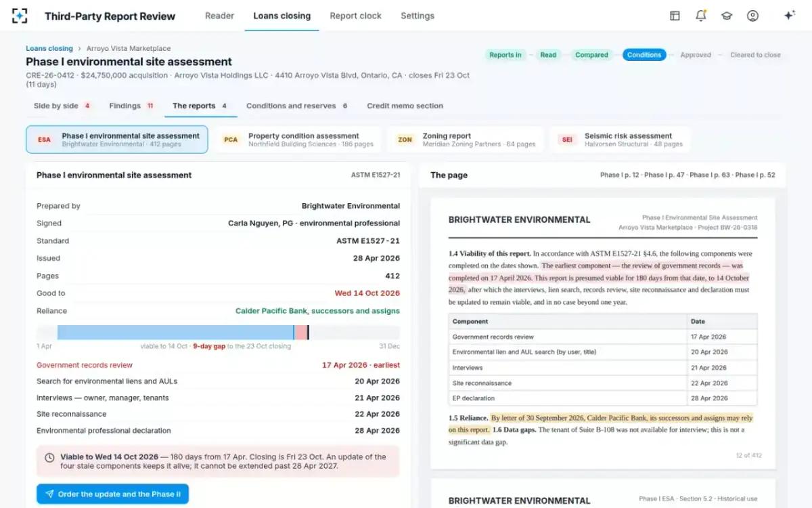812x508 pixels.
Task: Click the ESA badge icon
Action: point(44,140)
